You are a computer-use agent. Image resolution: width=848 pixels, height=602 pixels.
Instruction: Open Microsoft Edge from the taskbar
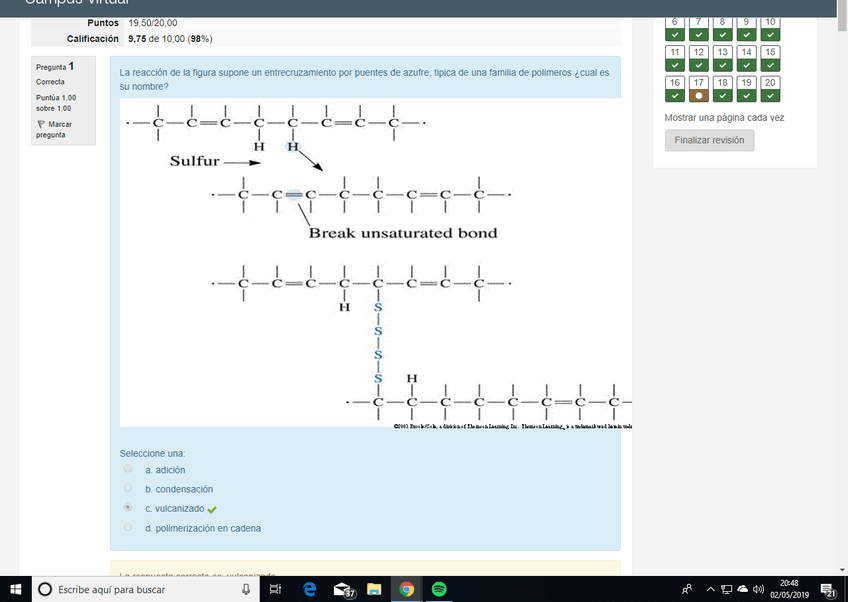(310, 589)
